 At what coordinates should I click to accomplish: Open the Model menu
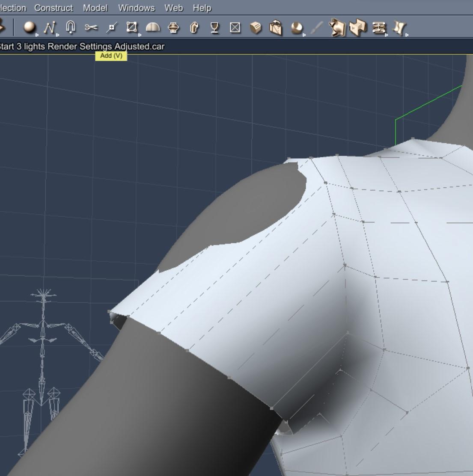tap(95, 8)
